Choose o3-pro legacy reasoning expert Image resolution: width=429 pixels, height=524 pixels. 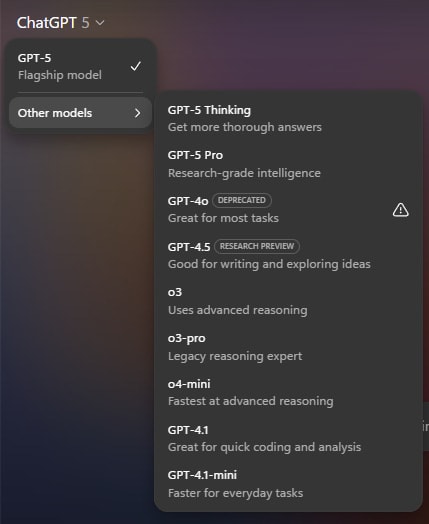coord(288,347)
